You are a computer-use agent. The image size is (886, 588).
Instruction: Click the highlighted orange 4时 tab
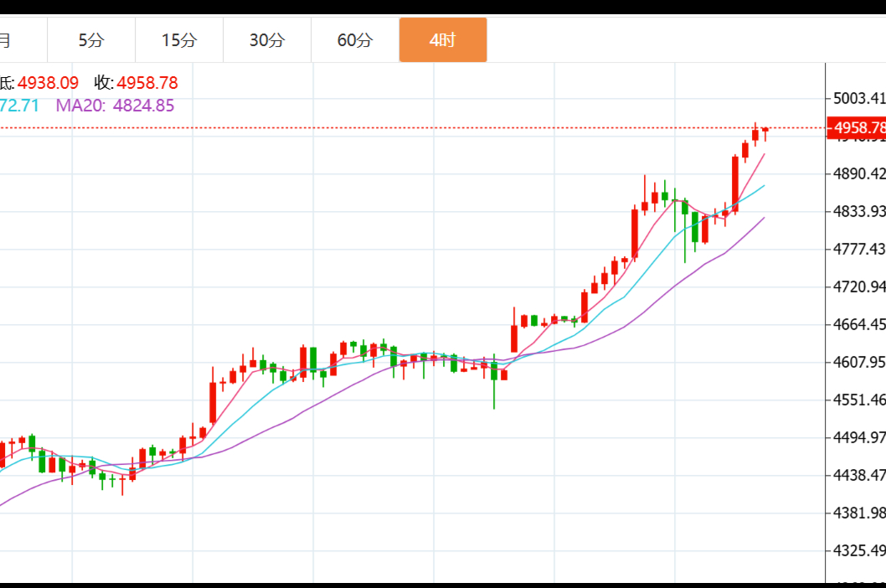[x=442, y=39]
